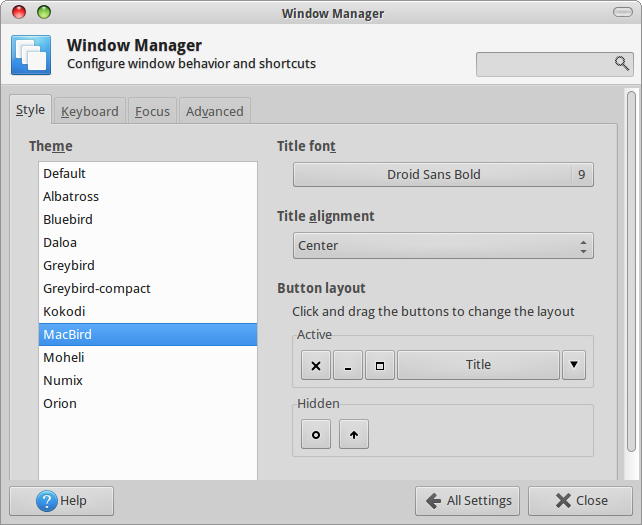Click the window menu arrow button in Active layout
This screenshot has height=525, width=642.
coord(574,365)
